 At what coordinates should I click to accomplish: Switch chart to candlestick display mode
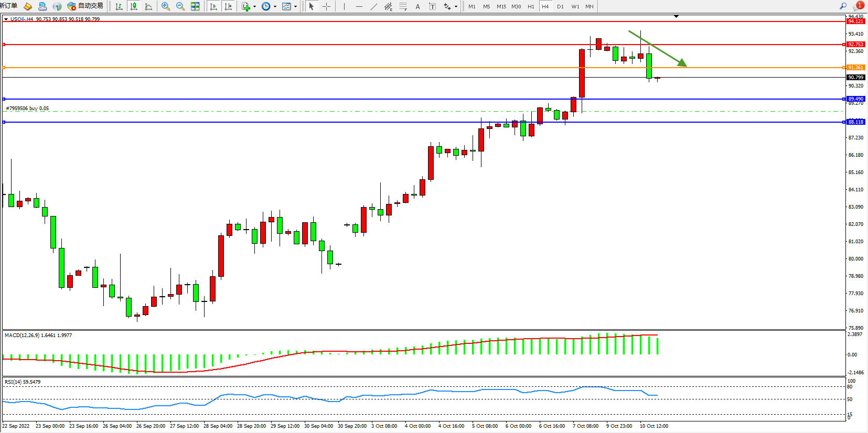(x=134, y=6)
